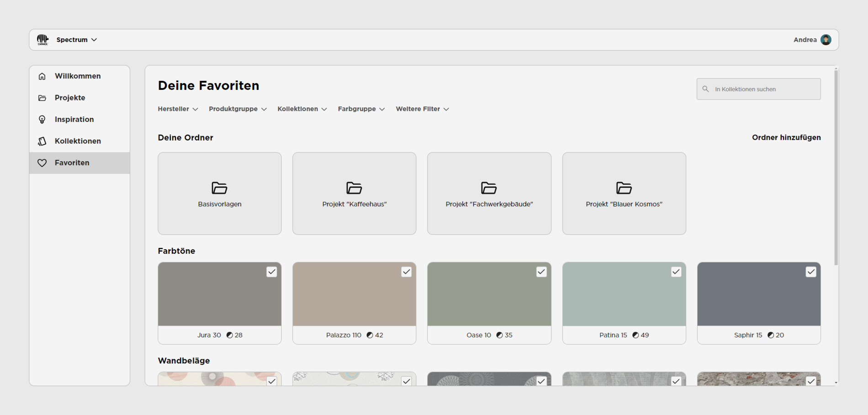This screenshot has width=868, height=415.
Task: Click Andrea's profile avatar
Action: tap(826, 40)
